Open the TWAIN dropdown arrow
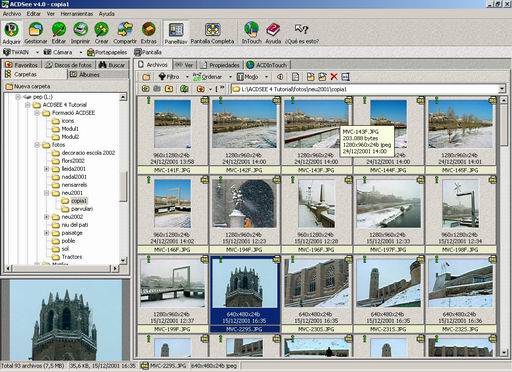512x372 pixels. coord(37,52)
